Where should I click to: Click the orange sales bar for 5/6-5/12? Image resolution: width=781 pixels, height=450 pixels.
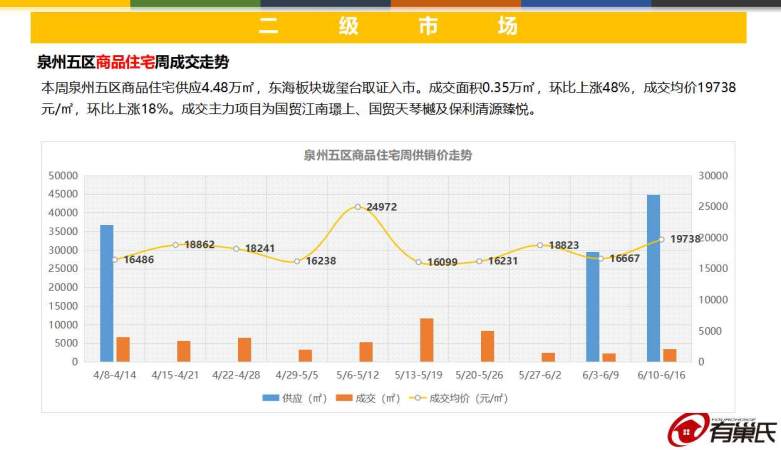(366, 352)
